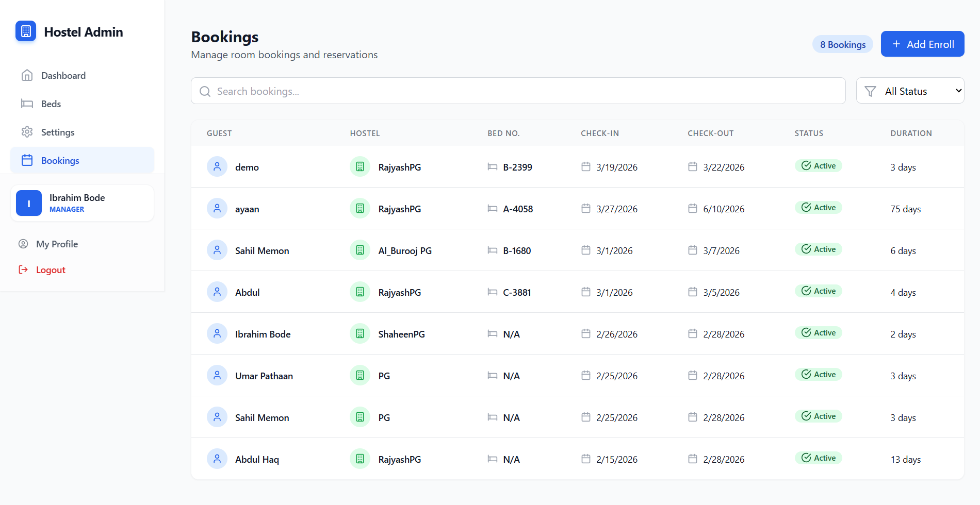The height and width of the screenshot is (505, 980).
Task: Log out using the Logout link
Action: 50,270
